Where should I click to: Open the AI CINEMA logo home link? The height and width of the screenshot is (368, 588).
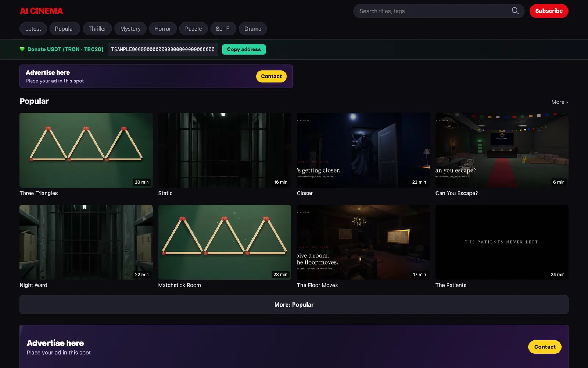point(42,11)
